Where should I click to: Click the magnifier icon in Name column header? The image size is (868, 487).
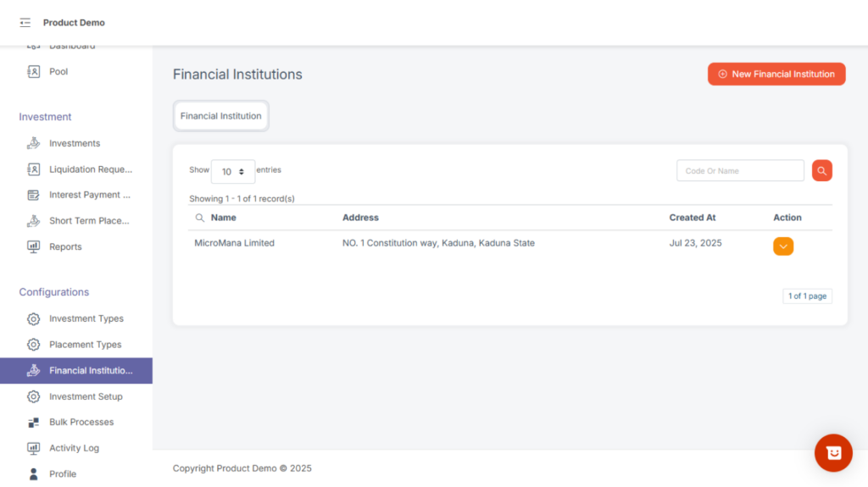[x=200, y=218]
